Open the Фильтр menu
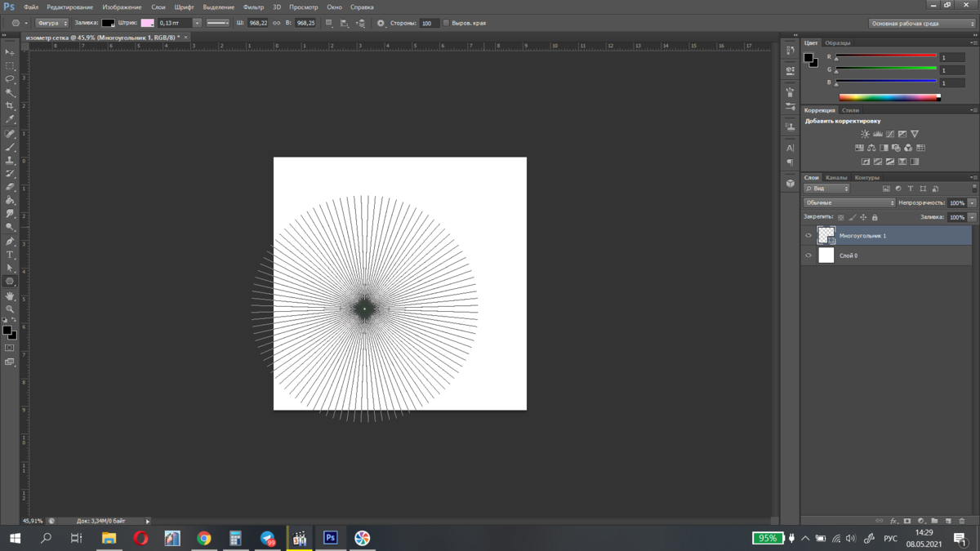This screenshot has height=551, width=980. click(x=253, y=7)
